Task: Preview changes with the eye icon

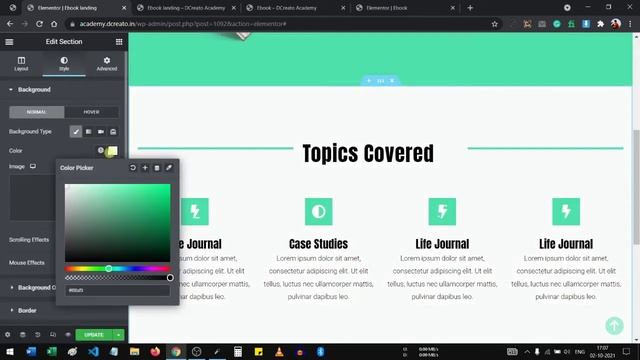Action: pyautogui.click(x=68, y=335)
